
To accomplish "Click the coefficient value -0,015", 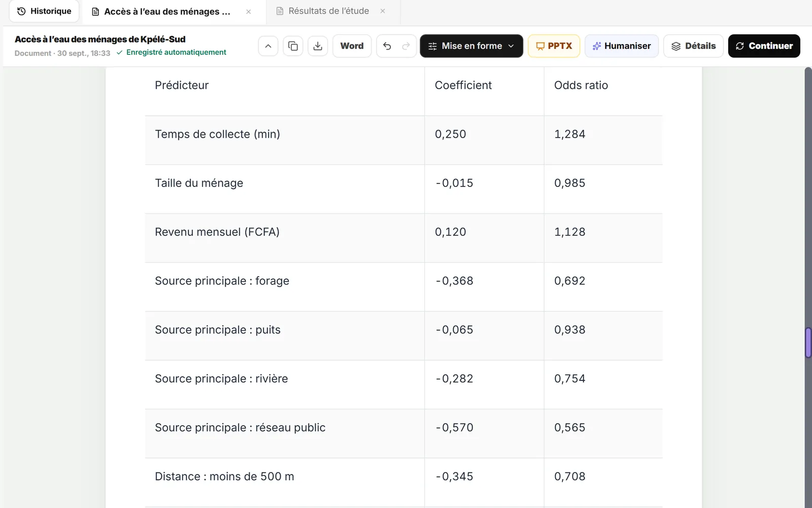I will [454, 183].
